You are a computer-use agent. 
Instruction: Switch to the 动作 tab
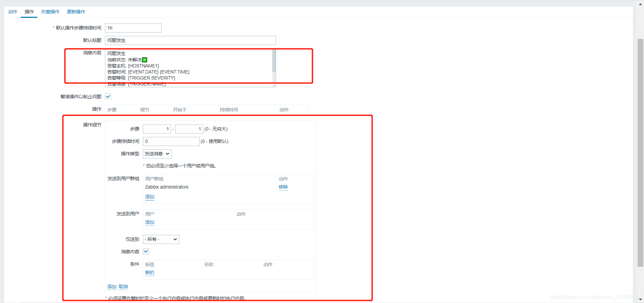(13, 12)
